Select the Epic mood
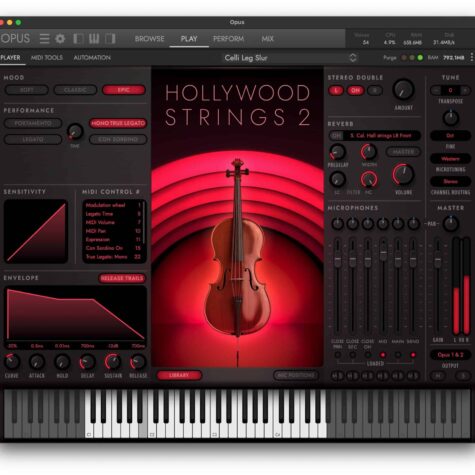Image resolution: width=475 pixels, height=475 pixels. coord(124,90)
